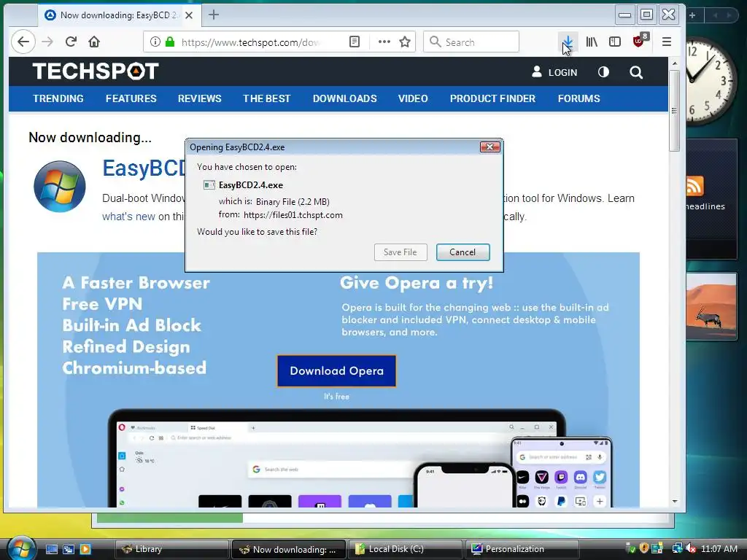Click the green padlock security icon
Viewport: 747px width, 560px height.
click(x=169, y=42)
